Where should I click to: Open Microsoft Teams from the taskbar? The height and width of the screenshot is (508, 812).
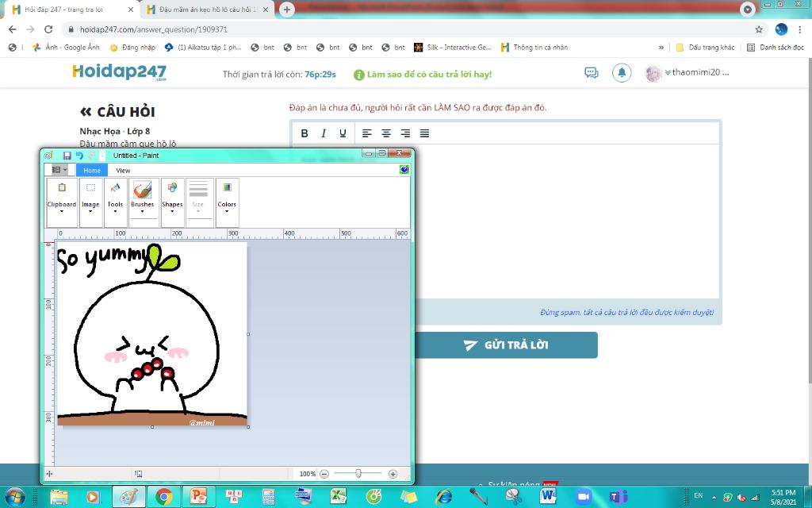point(618,497)
